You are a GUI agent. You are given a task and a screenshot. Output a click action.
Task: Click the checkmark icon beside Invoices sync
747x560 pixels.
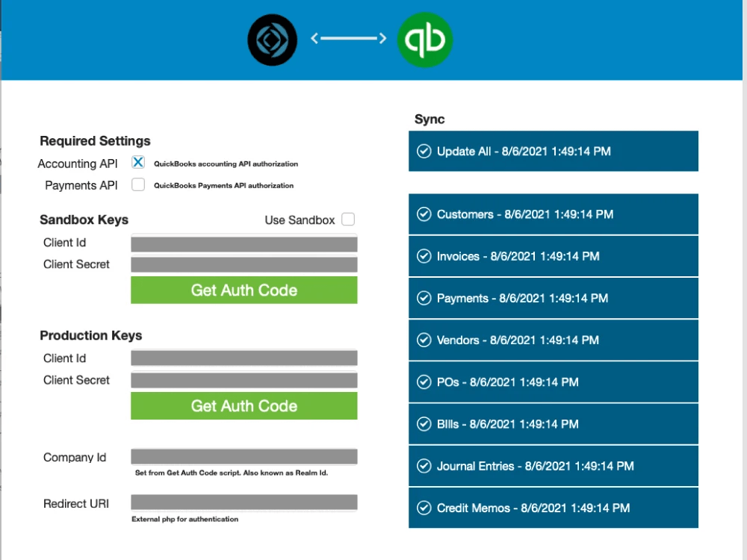pyautogui.click(x=424, y=256)
